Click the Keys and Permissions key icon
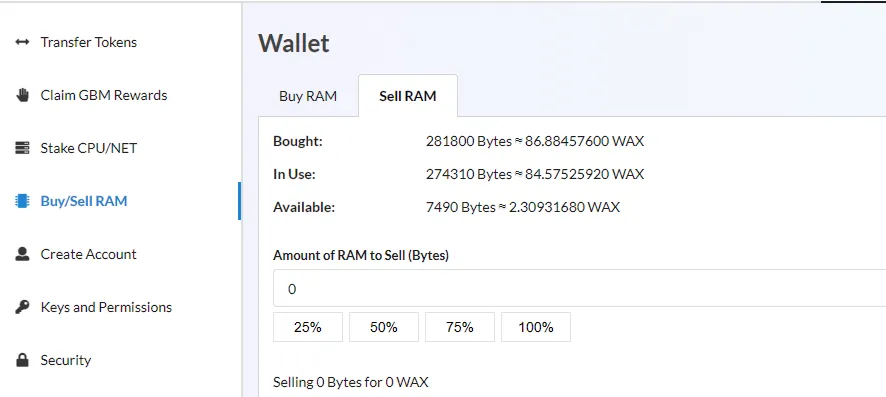Screen dimensions: 886x397 point(22,307)
